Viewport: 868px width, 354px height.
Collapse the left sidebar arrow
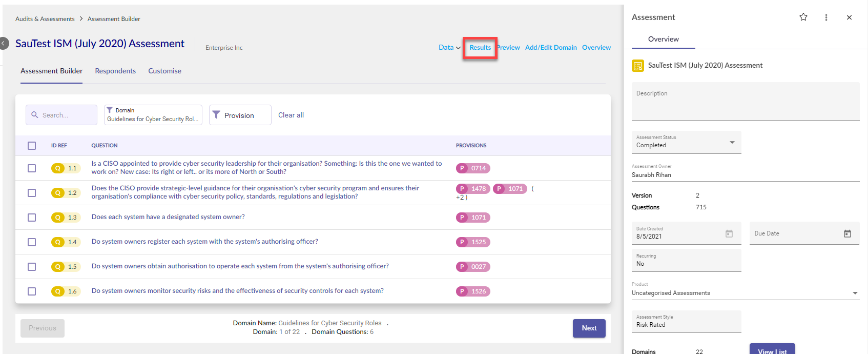pos(4,44)
